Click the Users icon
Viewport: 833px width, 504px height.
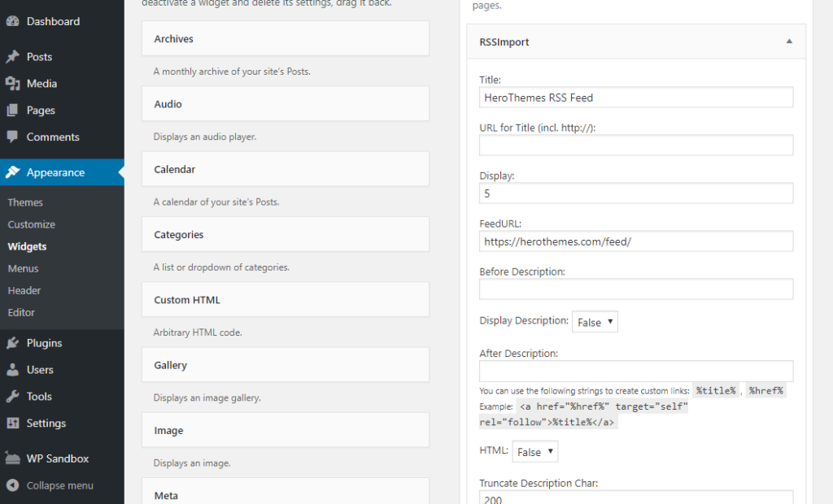[14, 369]
